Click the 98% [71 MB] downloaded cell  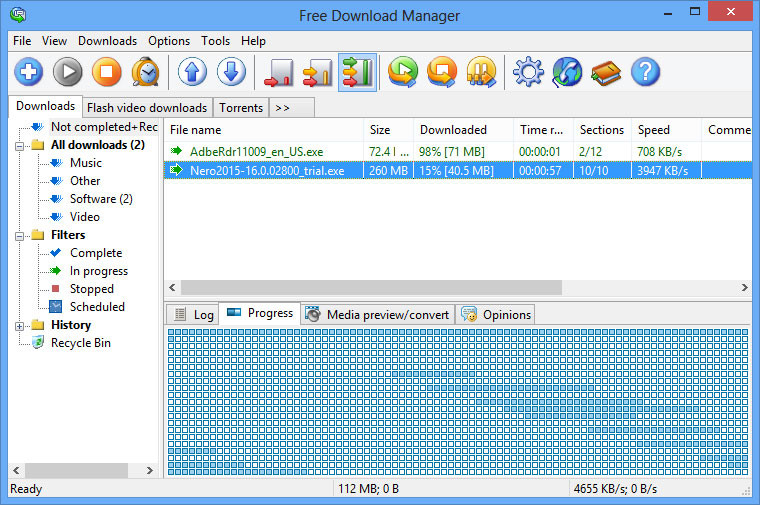[x=463, y=152]
